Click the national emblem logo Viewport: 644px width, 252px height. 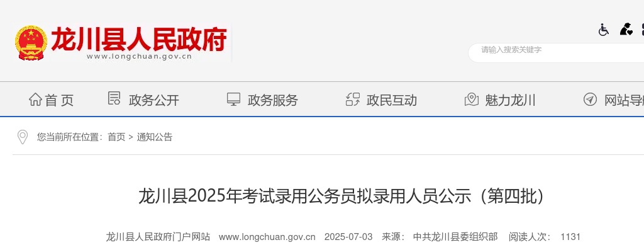point(31,43)
